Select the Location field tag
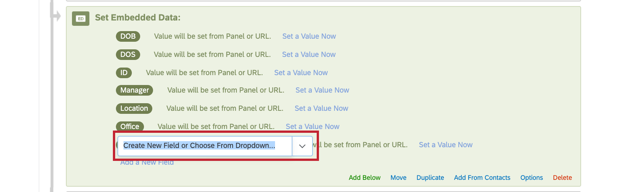 pos(134,109)
